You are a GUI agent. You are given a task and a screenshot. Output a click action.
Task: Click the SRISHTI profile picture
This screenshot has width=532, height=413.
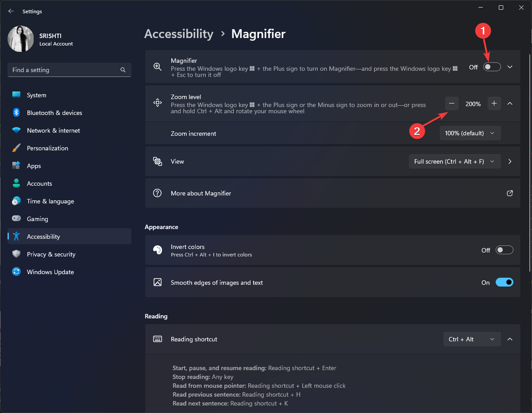pos(21,39)
